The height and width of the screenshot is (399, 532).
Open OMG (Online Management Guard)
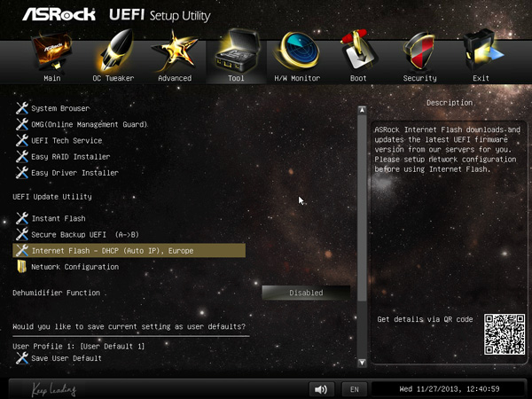pos(90,124)
